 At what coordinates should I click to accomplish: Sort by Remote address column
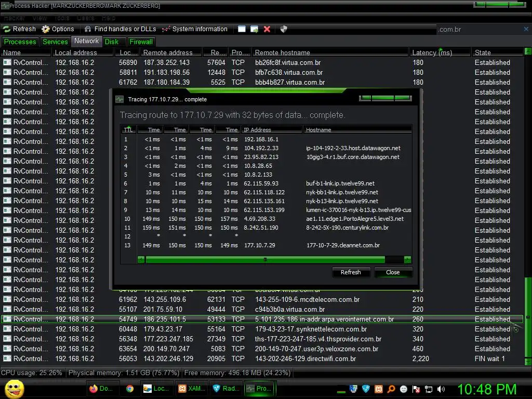pyautogui.click(x=170, y=52)
